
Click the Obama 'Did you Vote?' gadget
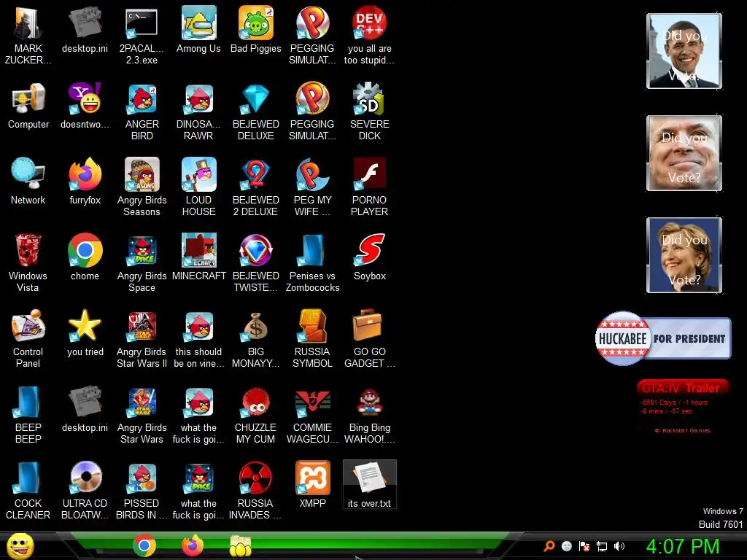click(x=684, y=51)
